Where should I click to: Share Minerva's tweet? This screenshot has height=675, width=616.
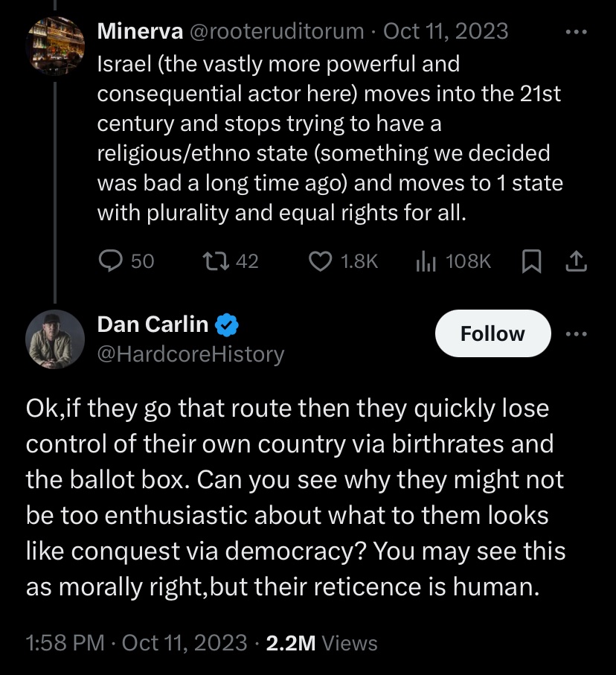point(577,260)
